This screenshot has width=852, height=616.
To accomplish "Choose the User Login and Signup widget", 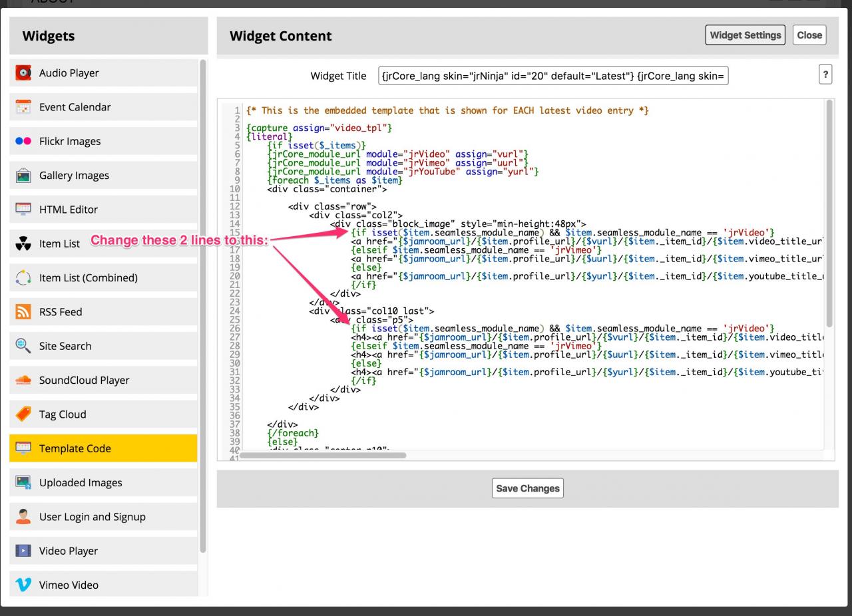I will pyautogui.click(x=92, y=517).
